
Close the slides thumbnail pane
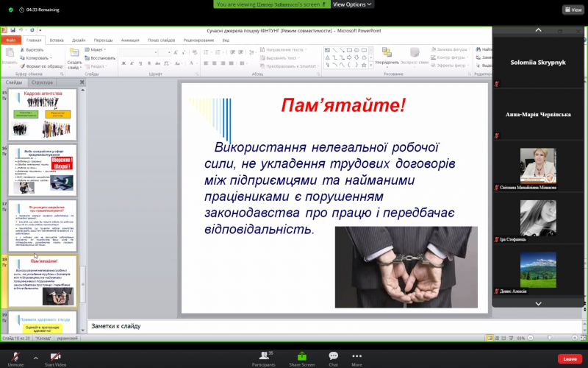(82, 82)
